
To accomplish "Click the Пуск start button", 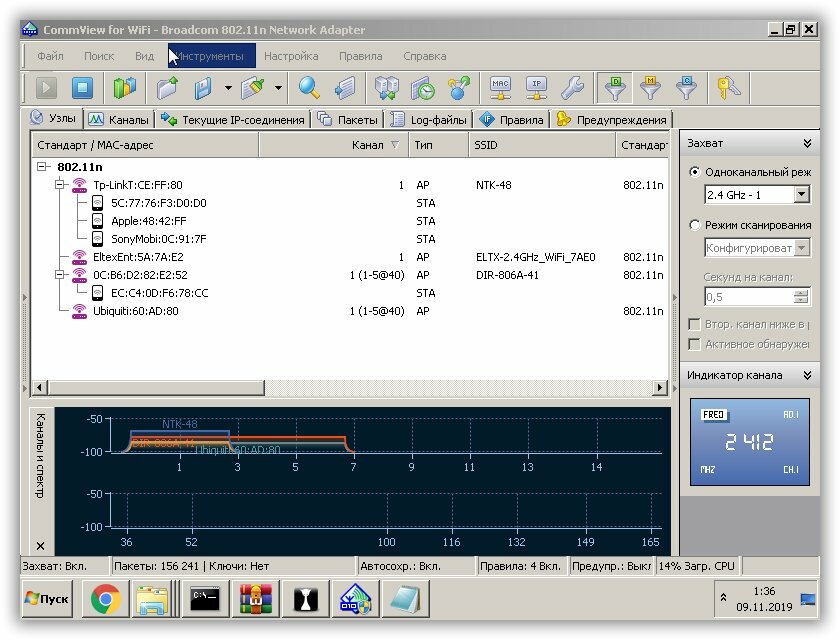I will [x=47, y=600].
